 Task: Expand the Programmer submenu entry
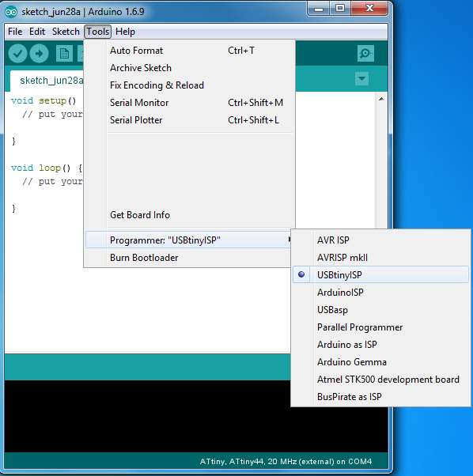188,240
